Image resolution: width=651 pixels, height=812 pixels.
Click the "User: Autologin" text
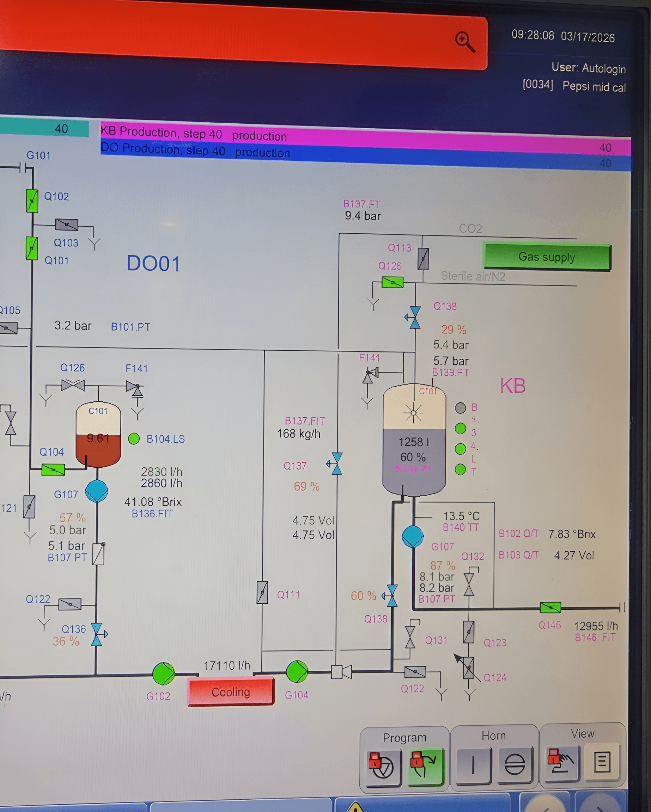click(x=589, y=68)
